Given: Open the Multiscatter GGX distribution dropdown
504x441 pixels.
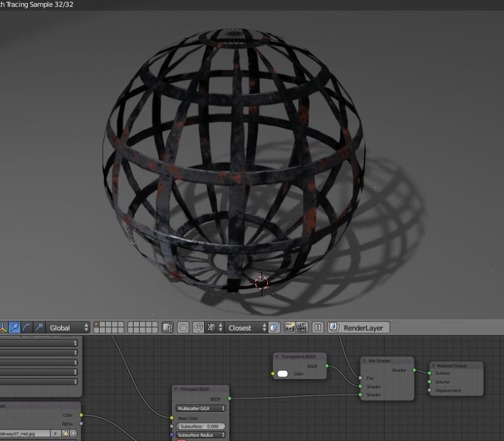Looking at the screenshot, I should coord(200,408).
